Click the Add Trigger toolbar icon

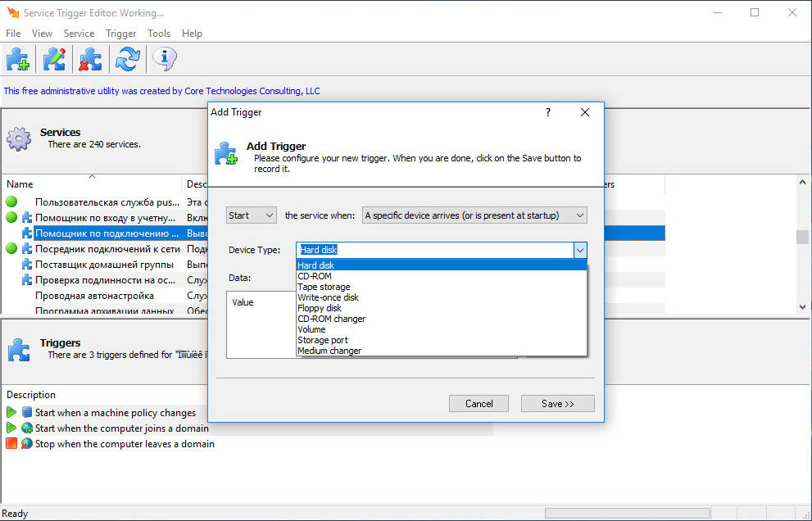pos(18,59)
